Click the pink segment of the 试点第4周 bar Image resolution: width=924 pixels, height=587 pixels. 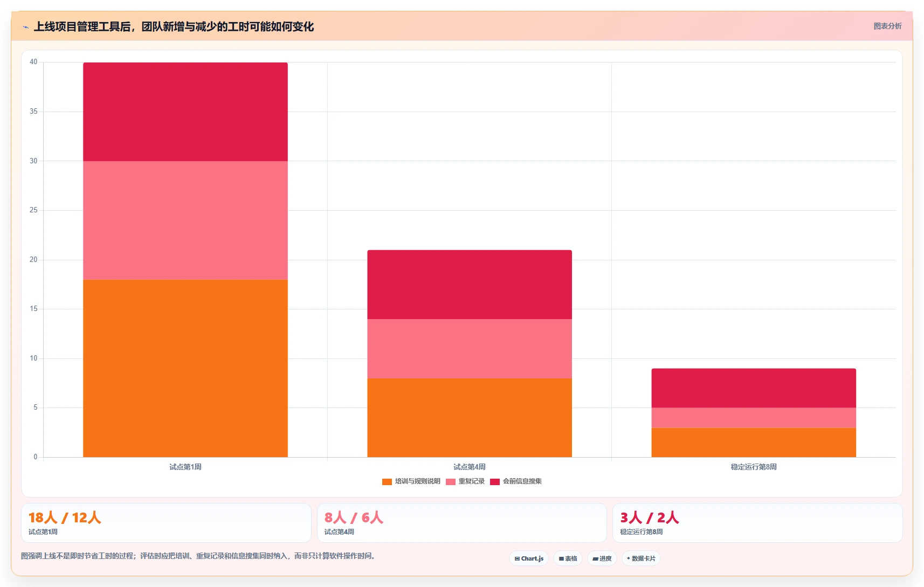tap(470, 349)
